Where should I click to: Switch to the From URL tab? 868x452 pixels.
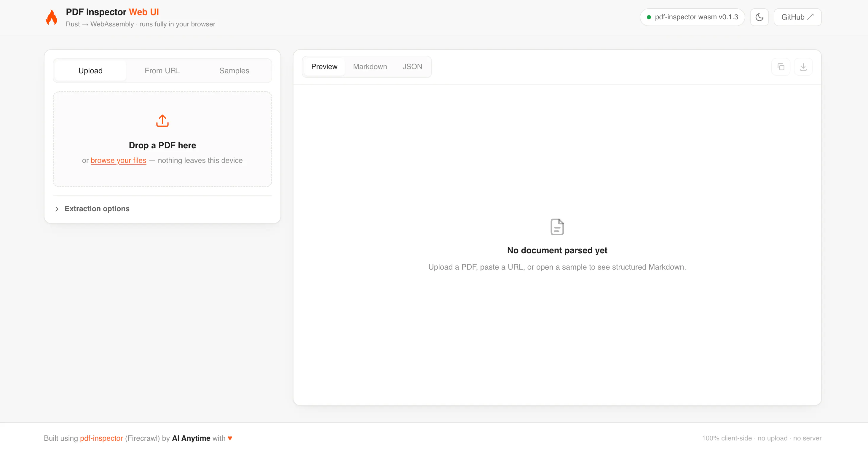(162, 71)
